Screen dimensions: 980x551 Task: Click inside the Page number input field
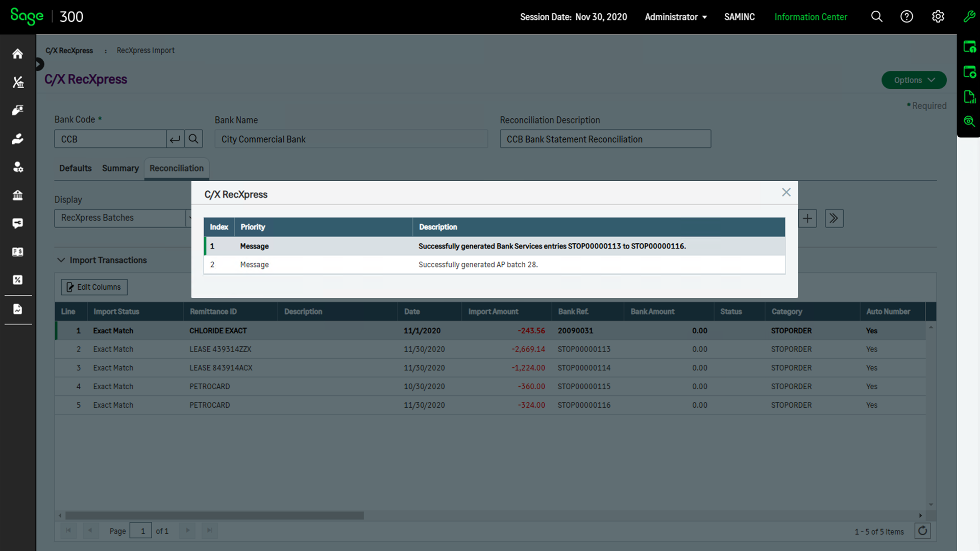click(141, 531)
